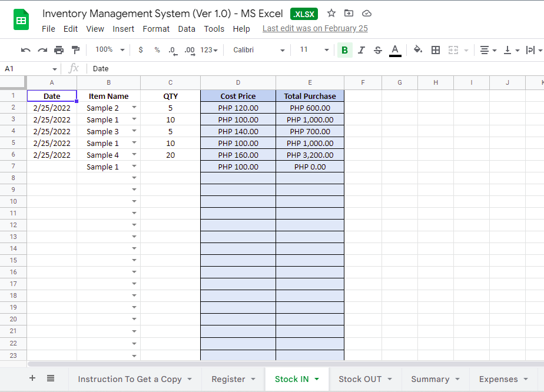
Task: Open the Google Sheets home icon
Action: pos(21,20)
